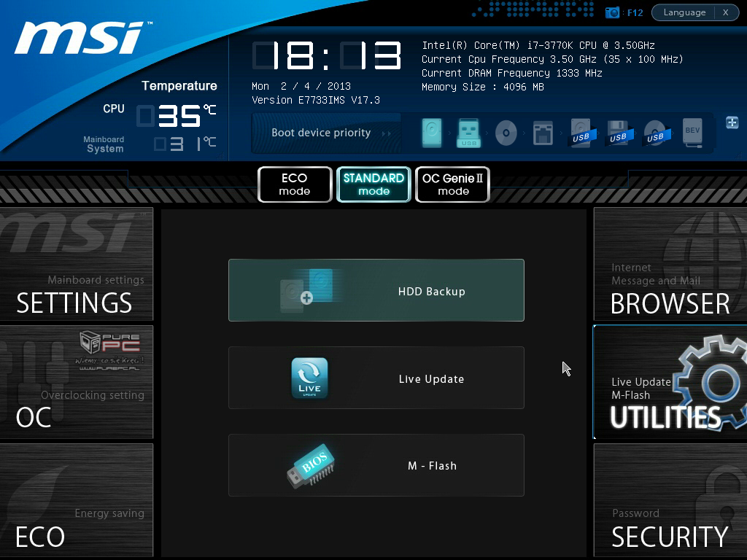Click the F12 screenshot camera icon

click(612, 12)
